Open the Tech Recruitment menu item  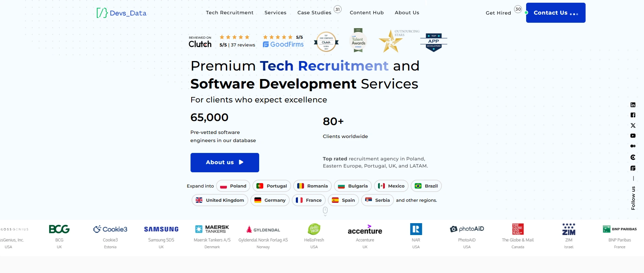tap(230, 13)
